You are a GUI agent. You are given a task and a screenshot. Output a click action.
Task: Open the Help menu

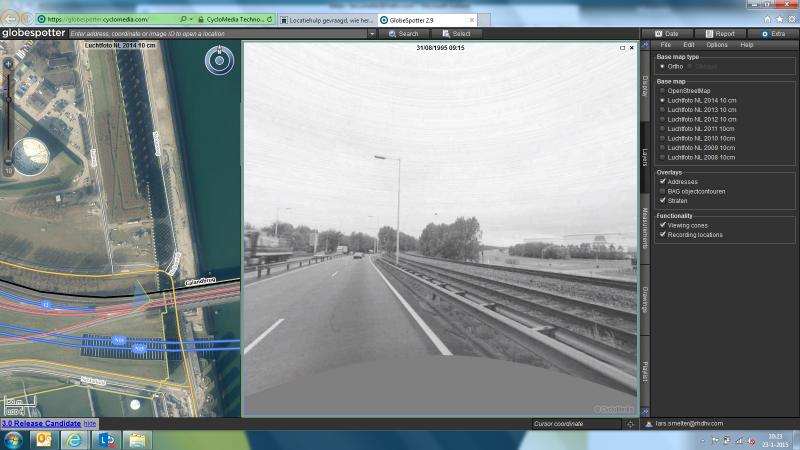[x=746, y=45]
